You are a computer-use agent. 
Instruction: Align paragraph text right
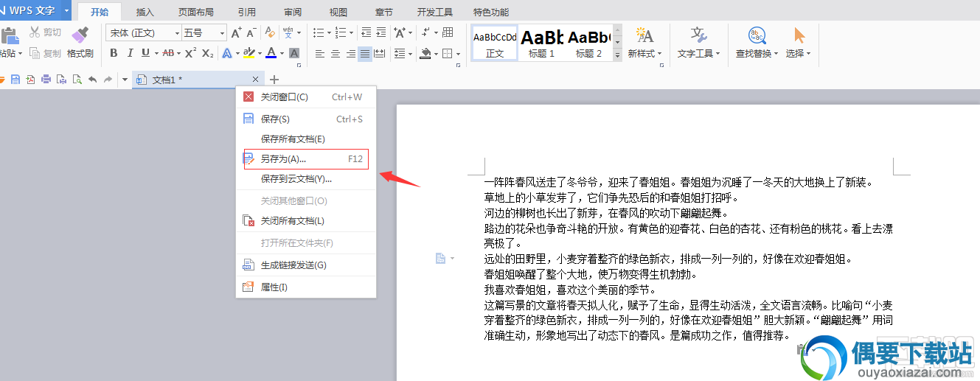coord(350,53)
